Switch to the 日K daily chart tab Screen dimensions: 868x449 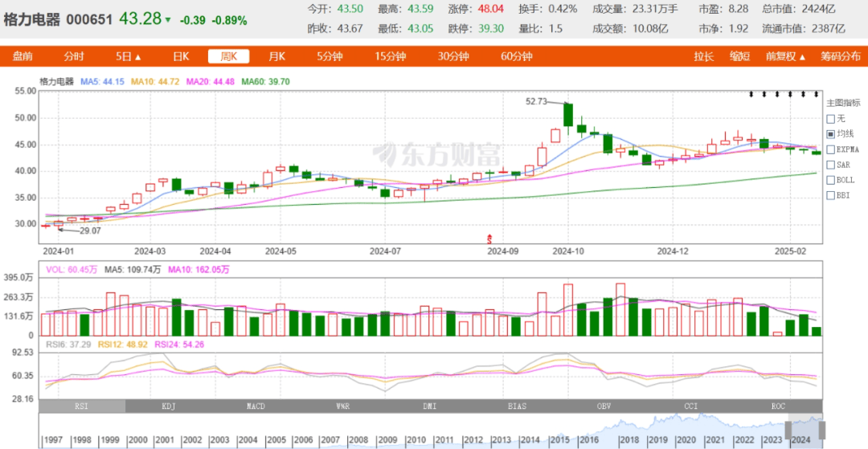181,56
